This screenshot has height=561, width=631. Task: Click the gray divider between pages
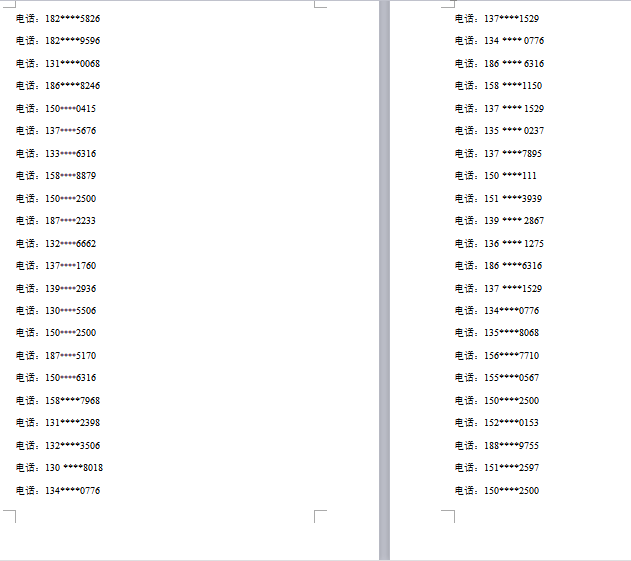pyautogui.click(x=384, y=280)
